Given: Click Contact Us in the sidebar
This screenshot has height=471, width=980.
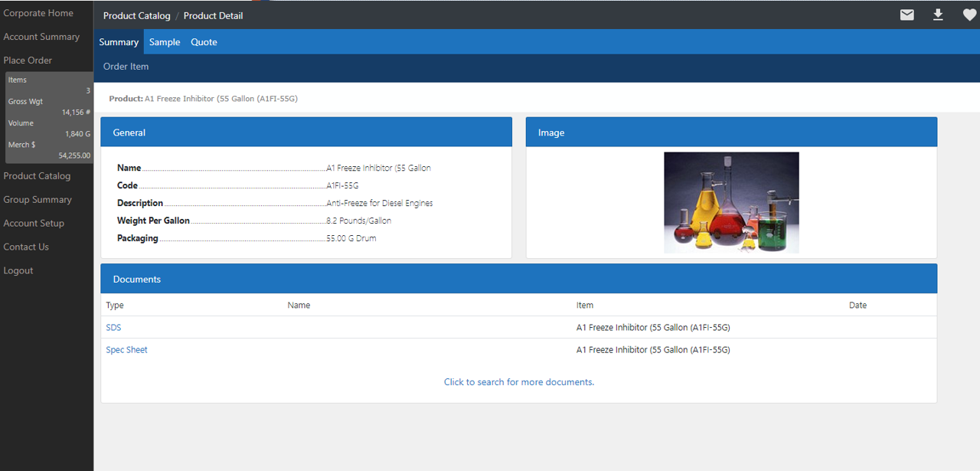Looking at the screenshot, I should tap(26, 247).
